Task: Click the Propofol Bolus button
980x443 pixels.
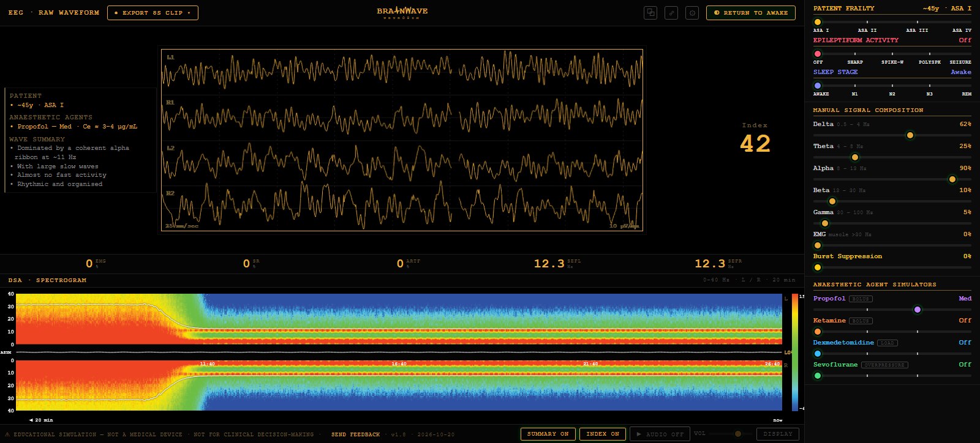Action: point(861,299)
